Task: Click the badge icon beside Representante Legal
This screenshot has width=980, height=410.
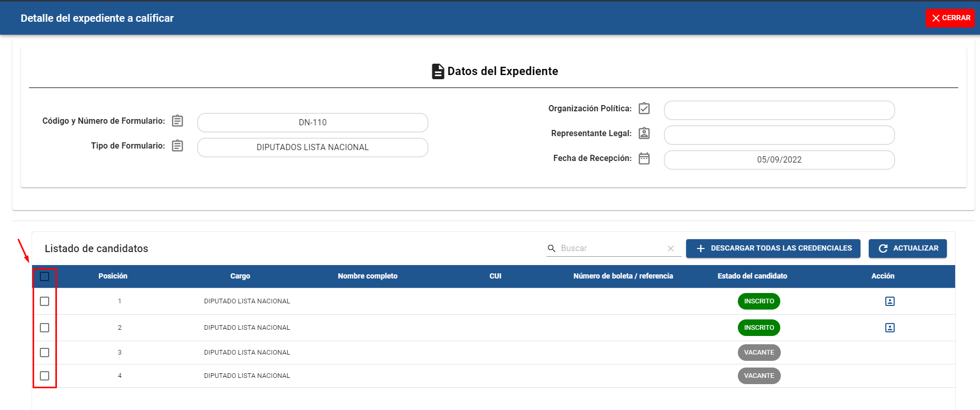Action: [x=644, y=133]
